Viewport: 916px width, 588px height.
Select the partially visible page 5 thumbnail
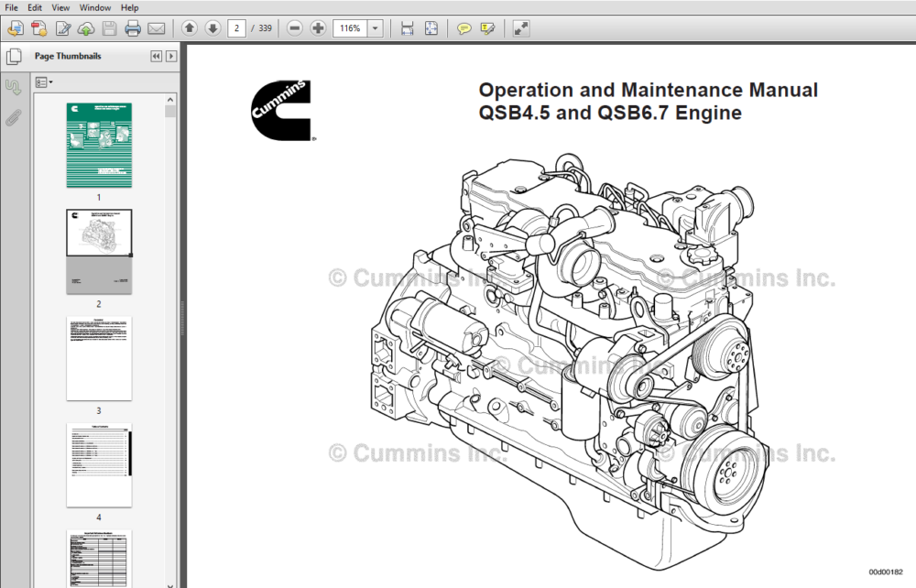click(x=99, y=558)
